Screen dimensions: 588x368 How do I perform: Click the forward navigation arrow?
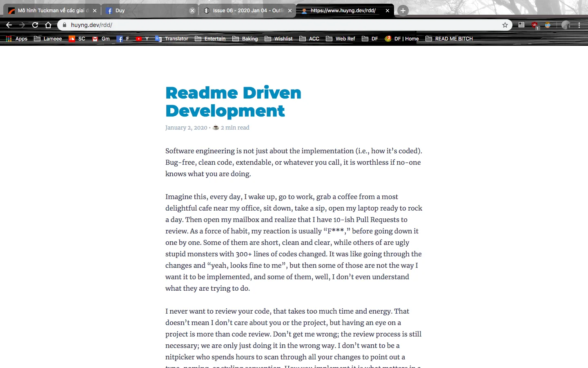22,25
